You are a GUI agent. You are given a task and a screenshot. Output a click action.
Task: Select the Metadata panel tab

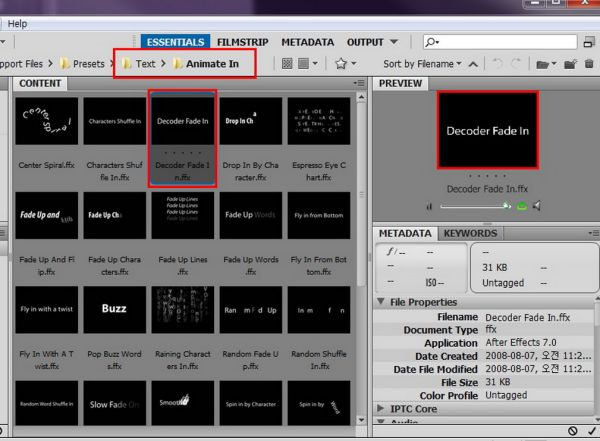(x=405, y=234)
